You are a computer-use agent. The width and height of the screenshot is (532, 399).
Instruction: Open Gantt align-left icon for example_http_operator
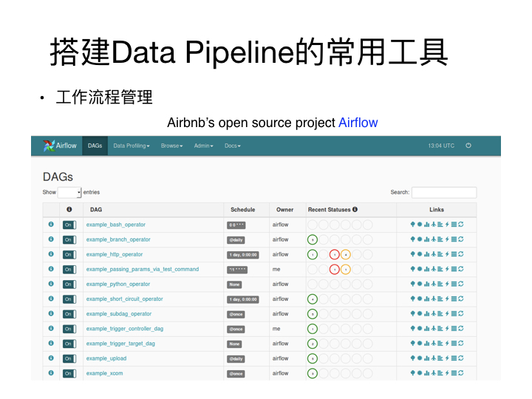click(x=440, y=254)
